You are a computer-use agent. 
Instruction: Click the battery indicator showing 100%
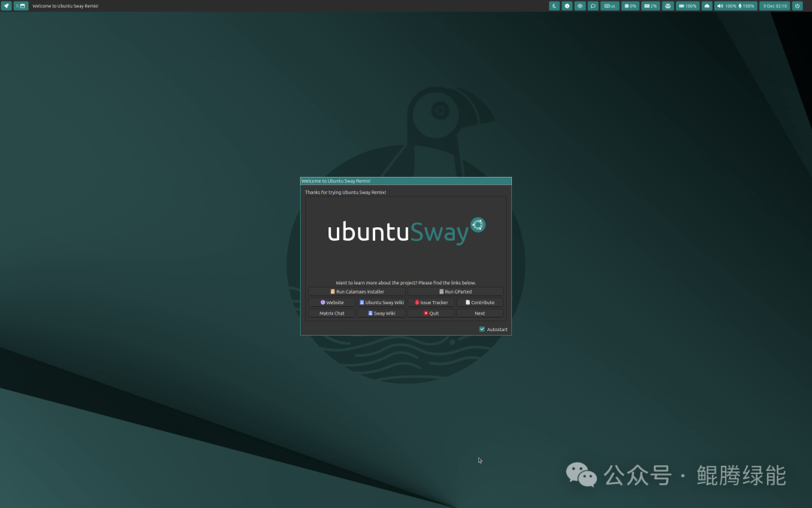coord(686,5)
